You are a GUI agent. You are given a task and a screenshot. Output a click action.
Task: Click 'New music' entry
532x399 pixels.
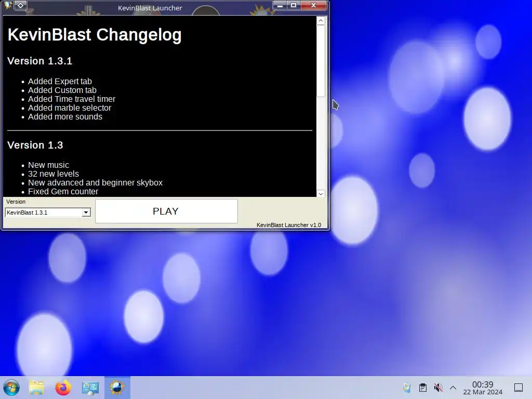point(48,165)
